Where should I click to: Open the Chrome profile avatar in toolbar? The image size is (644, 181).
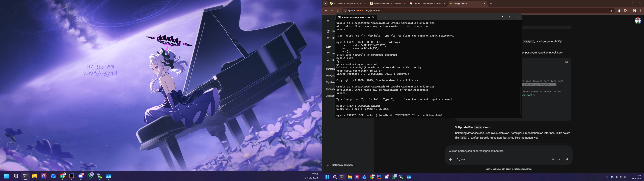point(634,11)
